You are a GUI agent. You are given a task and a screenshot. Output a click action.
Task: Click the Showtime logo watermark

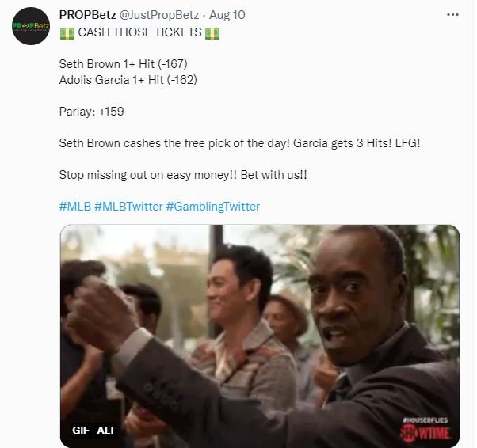click(x=425, y=433)
